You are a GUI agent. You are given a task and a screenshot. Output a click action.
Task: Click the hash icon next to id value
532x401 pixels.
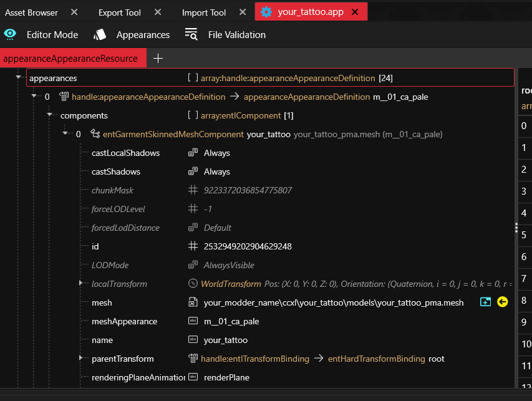tap(193, 246)
